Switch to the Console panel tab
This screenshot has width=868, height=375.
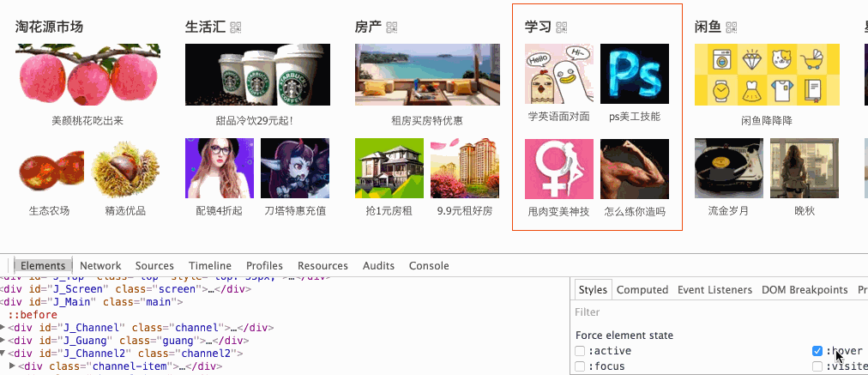pos(429,266)
